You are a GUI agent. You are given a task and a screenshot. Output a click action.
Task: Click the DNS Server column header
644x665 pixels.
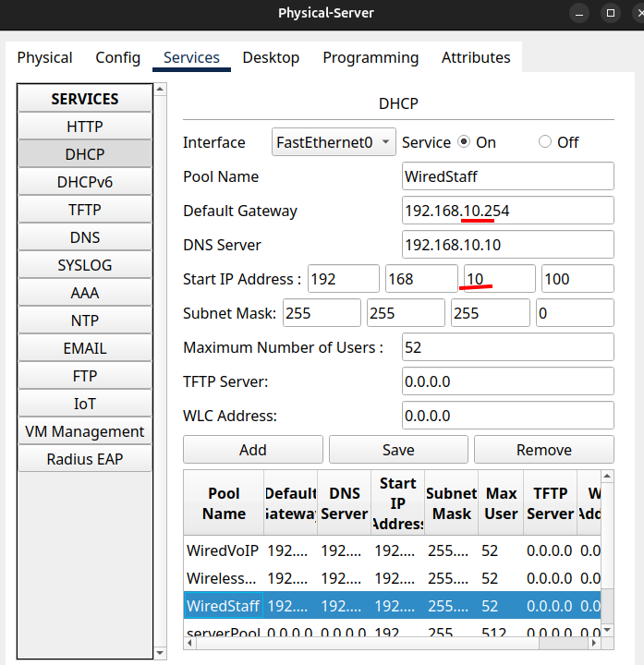344,503
